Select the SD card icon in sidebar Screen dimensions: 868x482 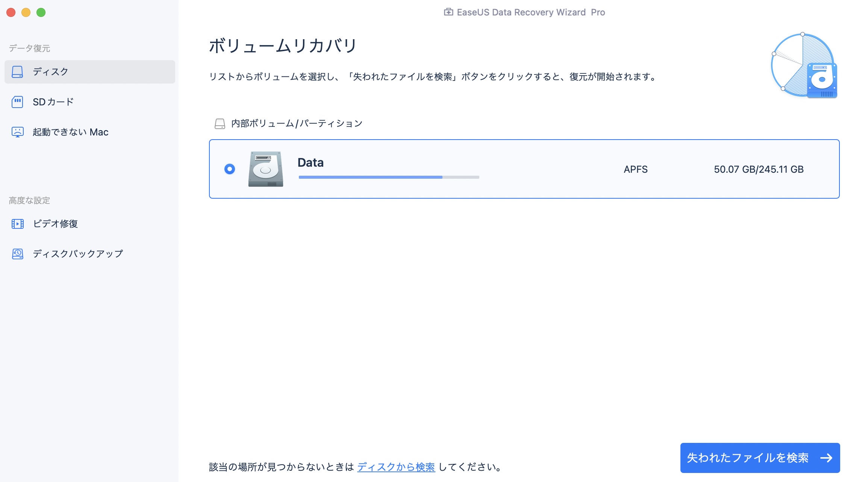click(18, 102)
